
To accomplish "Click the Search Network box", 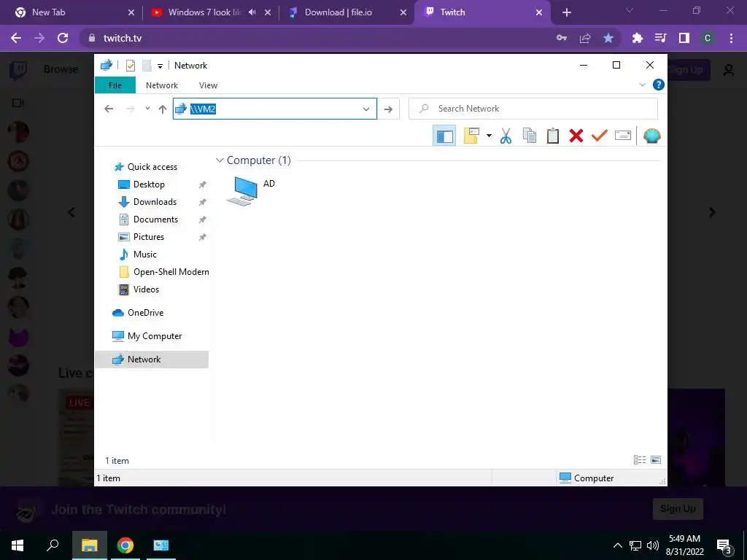I will [x=533, y=109].
